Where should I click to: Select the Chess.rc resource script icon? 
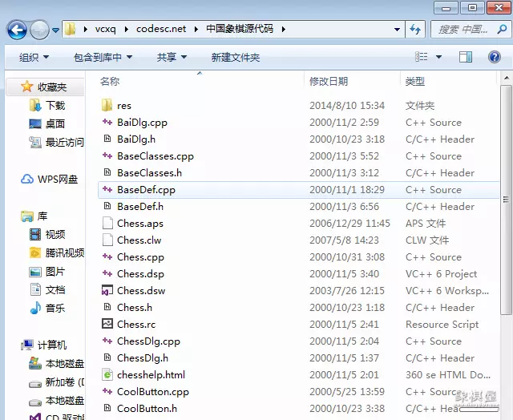[x=107, y=325]
